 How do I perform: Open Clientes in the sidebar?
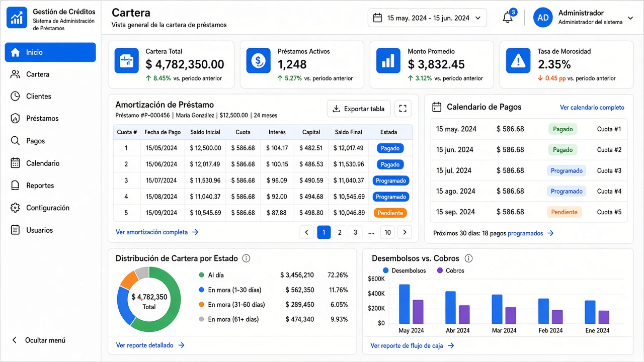click(50, 97)
